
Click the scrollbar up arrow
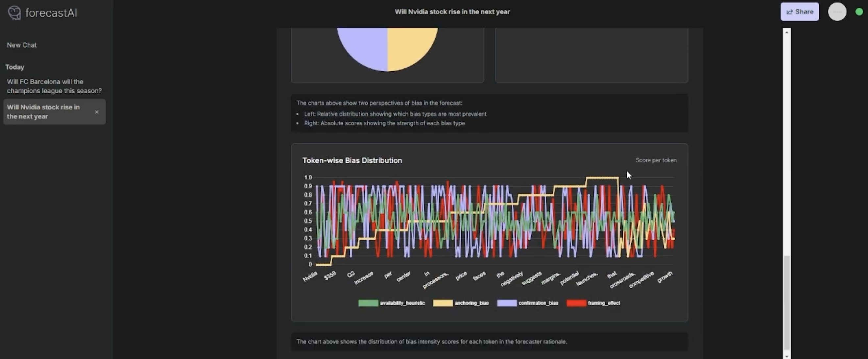(786, 32)
